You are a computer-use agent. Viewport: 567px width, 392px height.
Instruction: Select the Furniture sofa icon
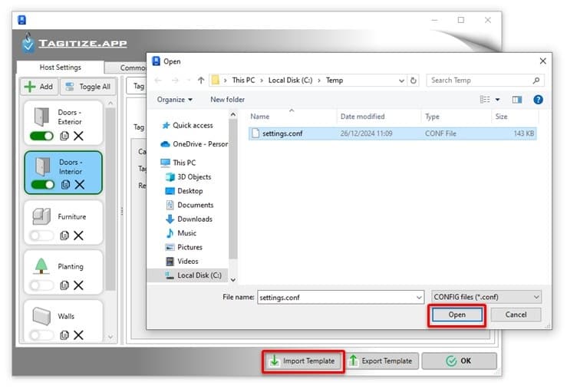point(41,216)
